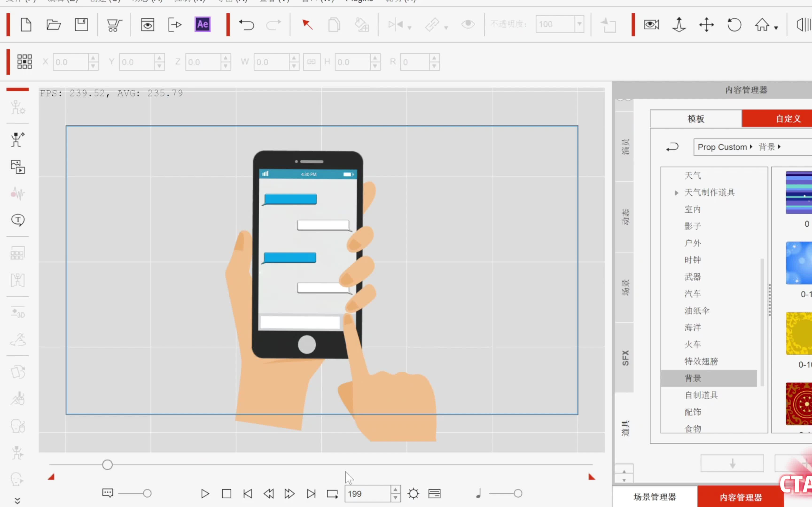Switch to the 场景管理器 tab
The width and height of the screenshot is (812, 507).
pyautogui.click(x=655, y=497)
